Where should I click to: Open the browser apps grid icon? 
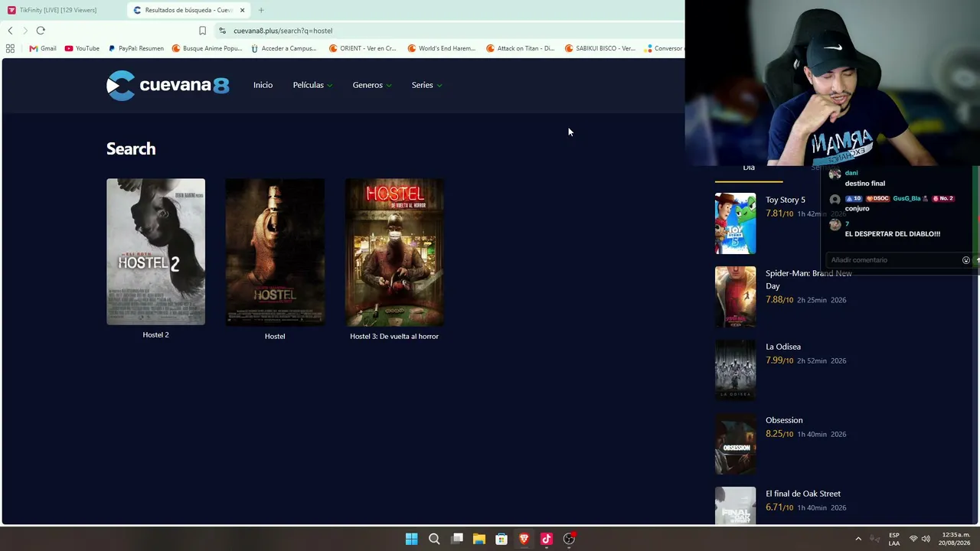click(10, 48)
